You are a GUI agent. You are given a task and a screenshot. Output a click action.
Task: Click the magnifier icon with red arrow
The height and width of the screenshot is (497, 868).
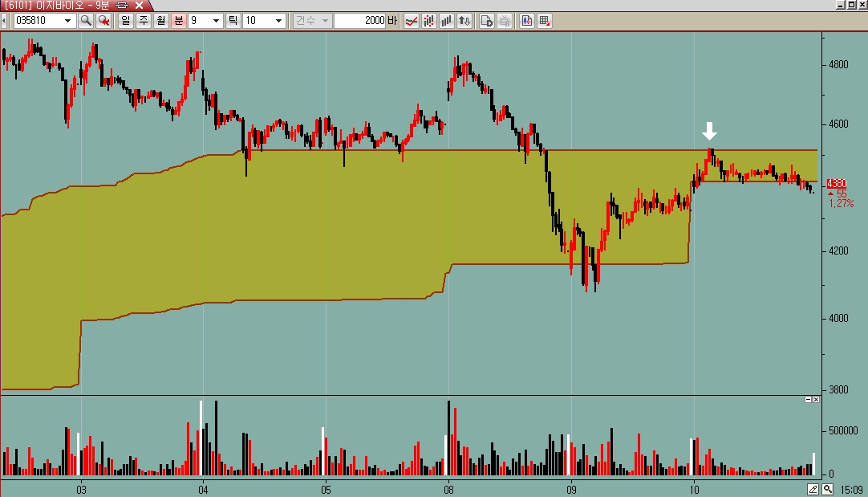click(x=103, y=21)
